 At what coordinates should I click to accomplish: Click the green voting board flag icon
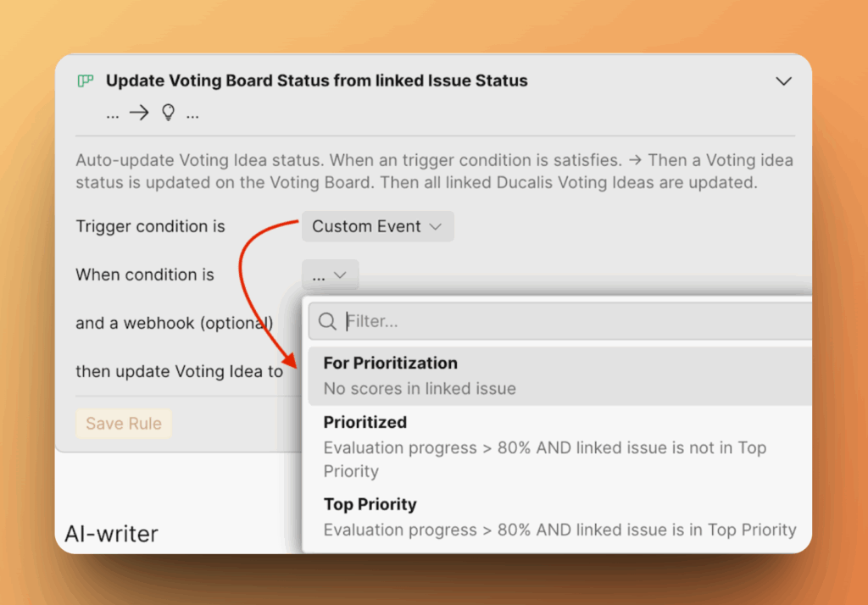click(x=85, y=80)
